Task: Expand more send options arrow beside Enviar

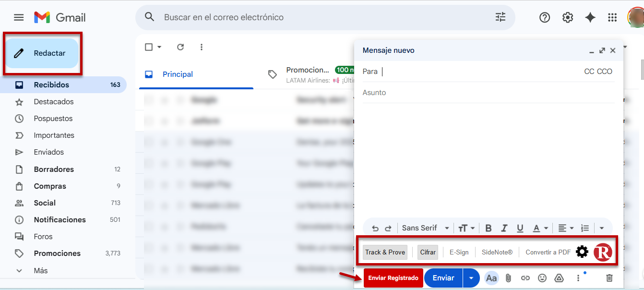Action: 471,278
